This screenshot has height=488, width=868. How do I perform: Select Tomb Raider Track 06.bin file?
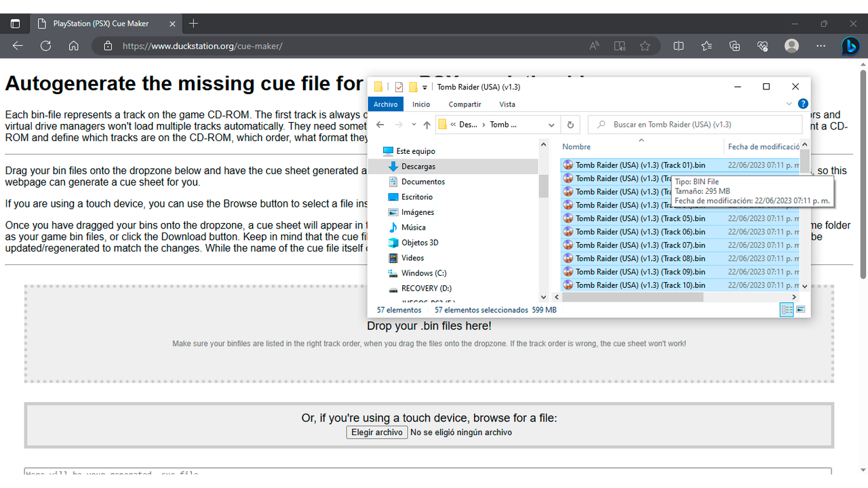click(x=680, y=232)
